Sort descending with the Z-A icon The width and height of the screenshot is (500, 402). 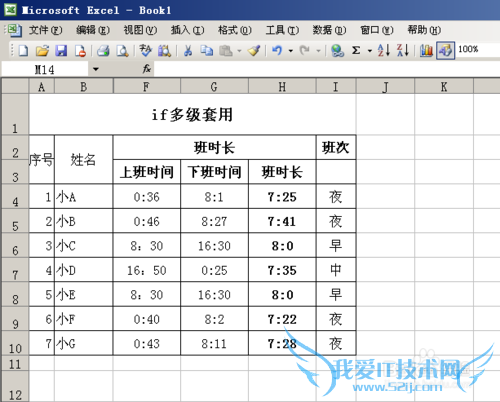pyautogui.click(x=403, y=51)
